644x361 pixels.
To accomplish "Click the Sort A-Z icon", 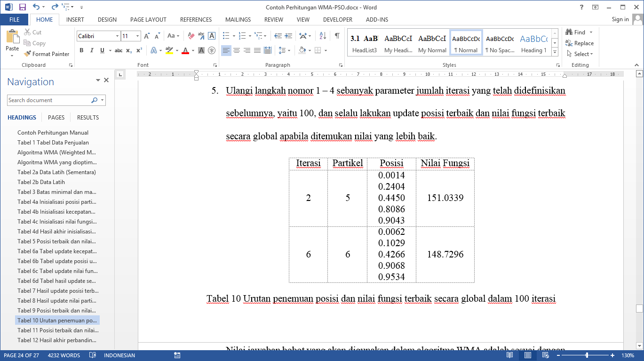I will coord(323,36).
